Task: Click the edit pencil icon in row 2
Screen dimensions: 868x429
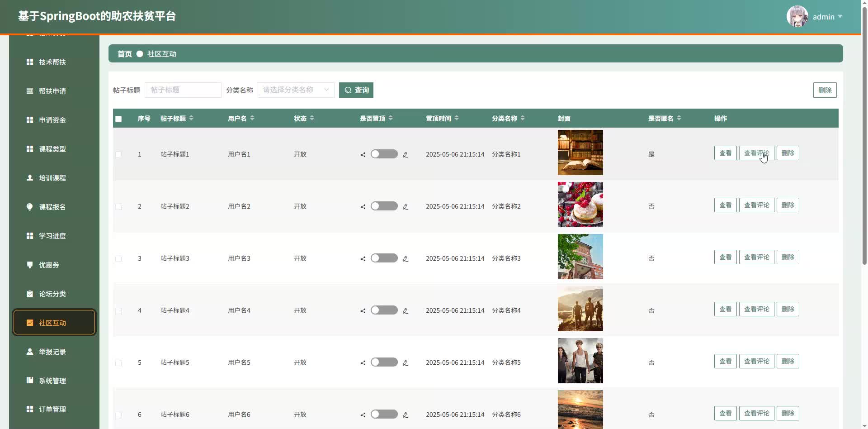Action: [406, 207]
